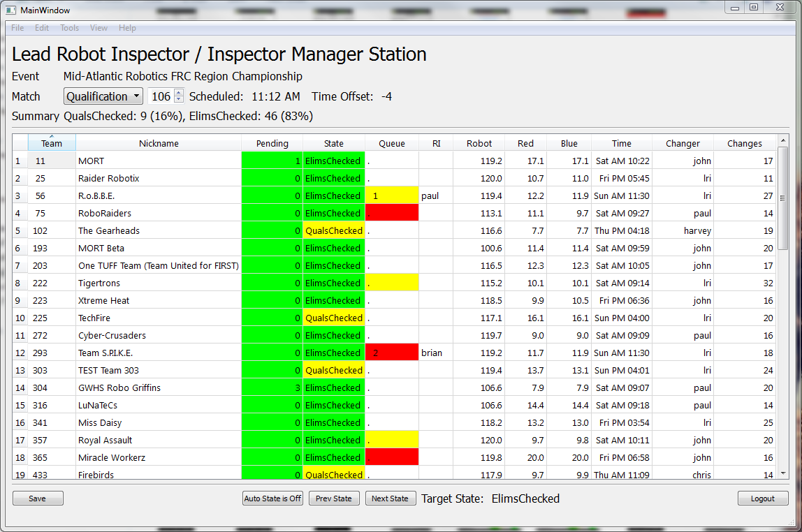Image resolution: width=802 pixels, height=532 pixels.
Task: Increase match number with spinner up arrow
Action: [179, 93]
